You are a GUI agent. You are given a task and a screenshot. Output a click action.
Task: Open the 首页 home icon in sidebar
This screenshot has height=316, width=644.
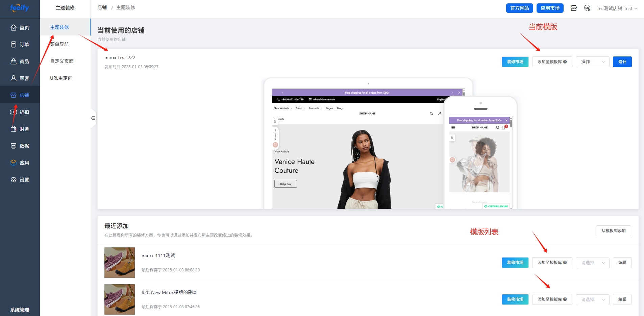click(x=14, y=27)
